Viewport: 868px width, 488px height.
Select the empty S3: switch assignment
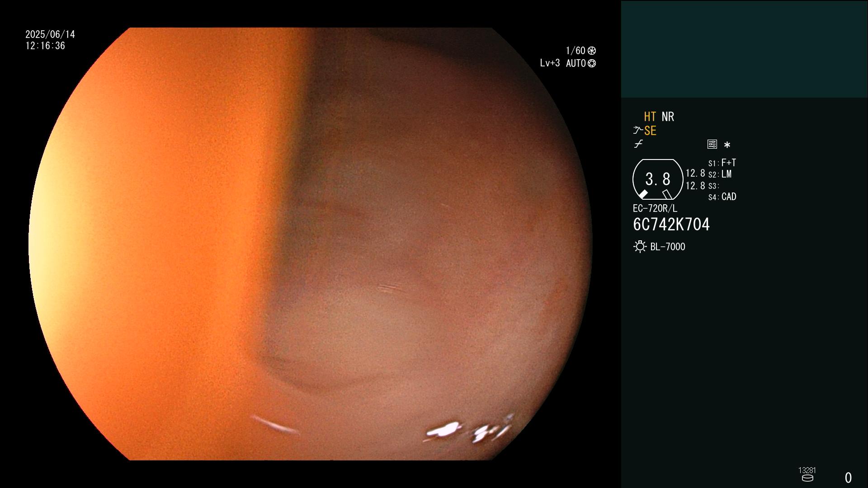pyautogui.click(x=714, y=186)
